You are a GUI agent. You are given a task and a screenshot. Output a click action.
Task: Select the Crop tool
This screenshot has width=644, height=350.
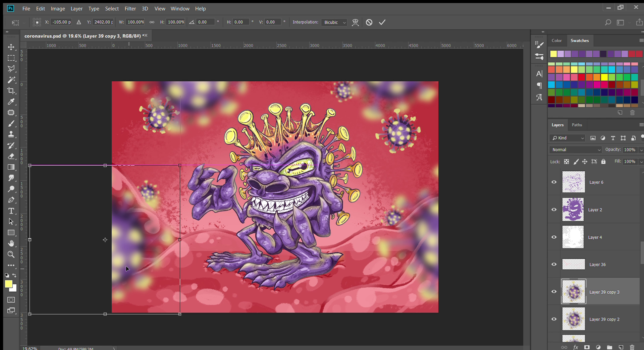tap(11, 91)
